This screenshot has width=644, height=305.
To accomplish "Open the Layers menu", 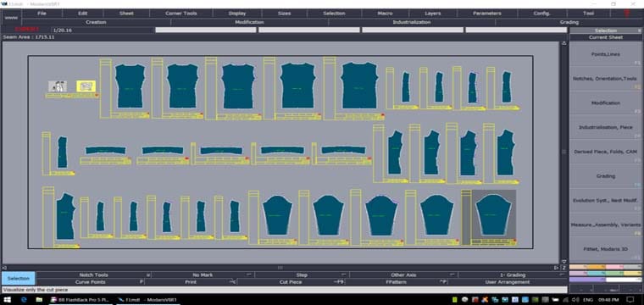I will point(432,14).
